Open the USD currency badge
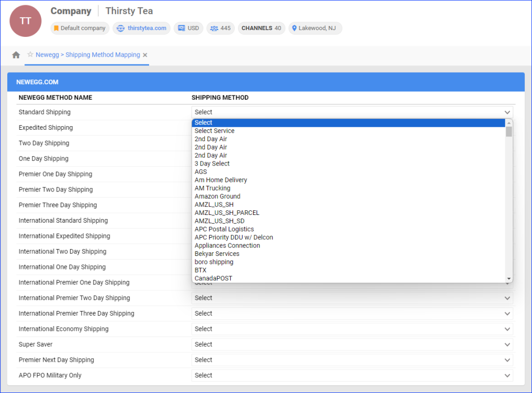 [188, 28]
